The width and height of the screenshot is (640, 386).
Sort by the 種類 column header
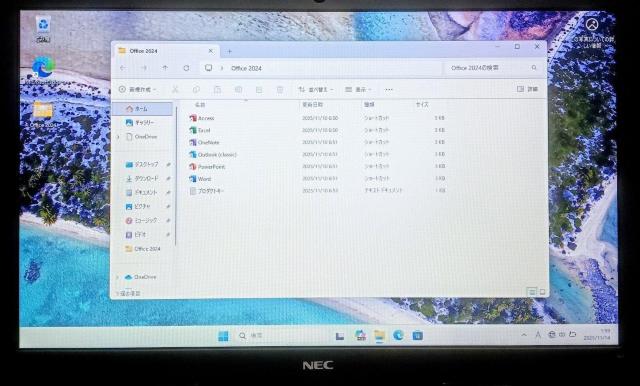coord(369,105)
